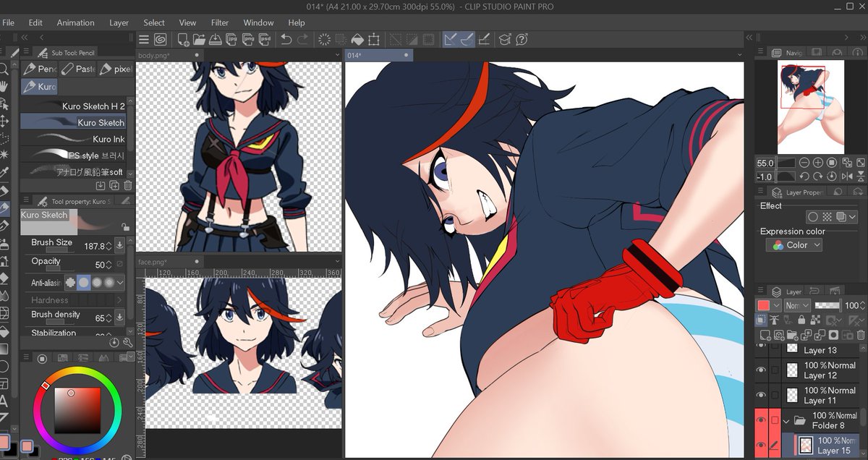
Task: Hide Layer 12 with eye icon
Action: click(761, 370)
